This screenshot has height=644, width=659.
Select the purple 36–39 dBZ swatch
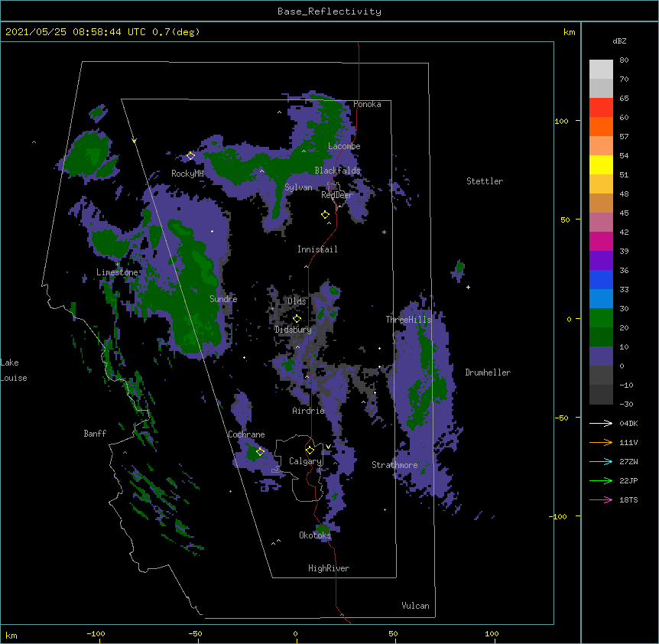(601, 261)
